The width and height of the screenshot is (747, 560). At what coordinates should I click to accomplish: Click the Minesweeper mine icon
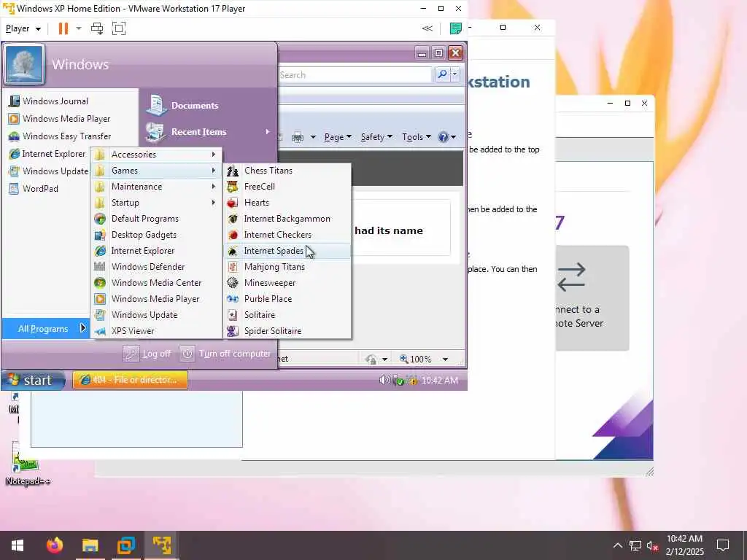point(233,283)
